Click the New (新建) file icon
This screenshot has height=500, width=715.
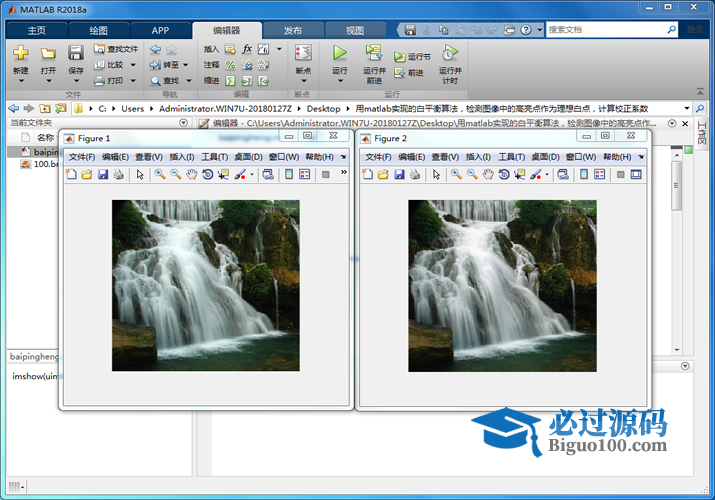[x=21, y=53]
